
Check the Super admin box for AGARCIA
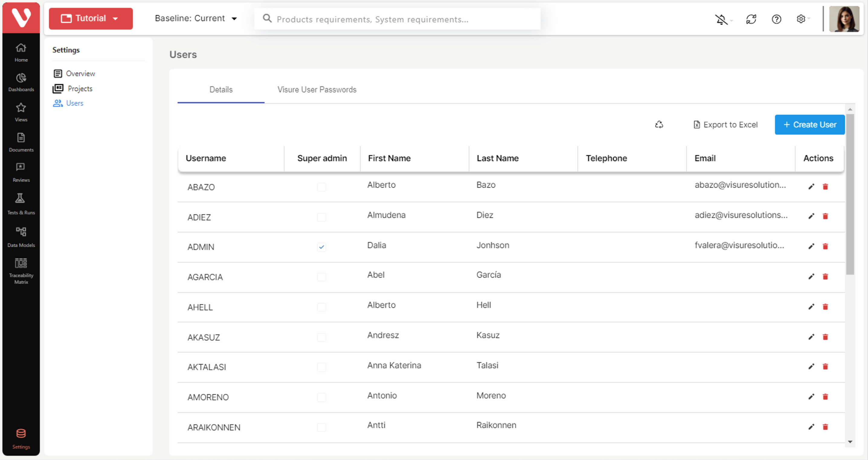tap(321, 277)
